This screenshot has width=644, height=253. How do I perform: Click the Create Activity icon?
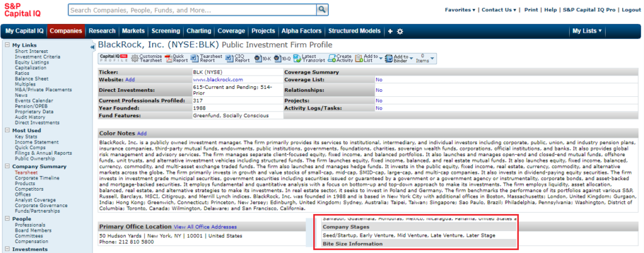pos(332,59)
